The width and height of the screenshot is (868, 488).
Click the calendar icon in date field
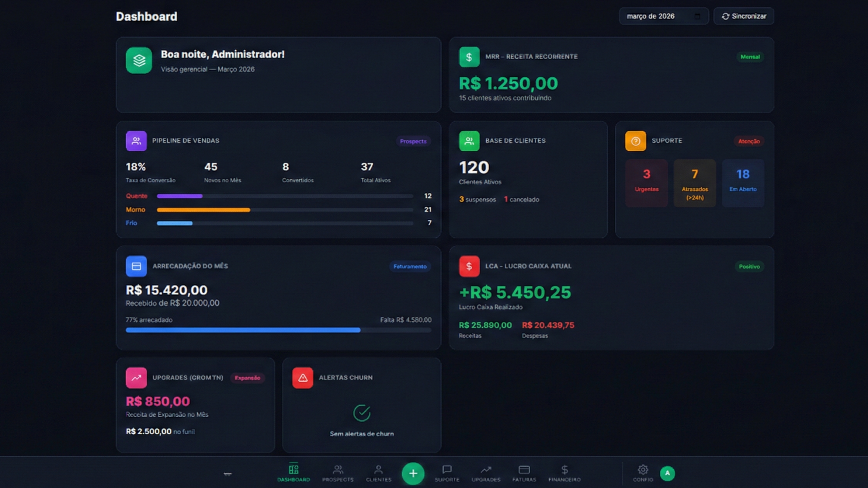pyautogui.click(x=697, y=16)
